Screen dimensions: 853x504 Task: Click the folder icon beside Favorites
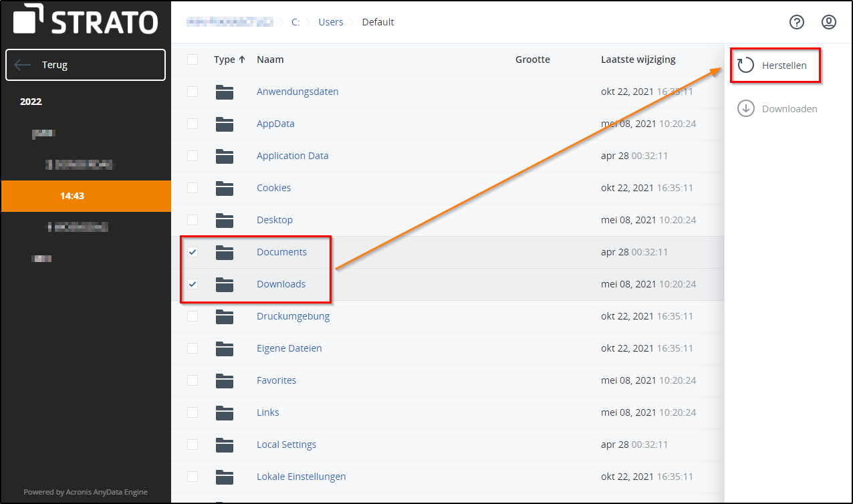(224, 380)
